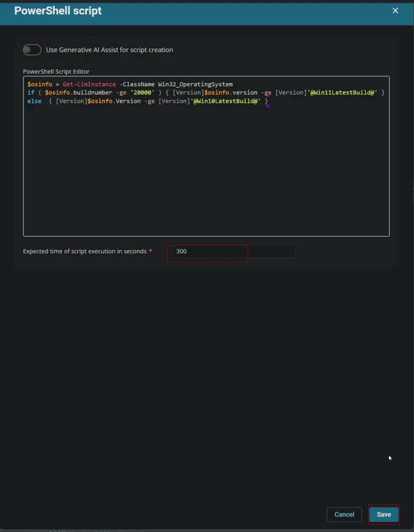Screen dimensions: 414x532
Task: Click the 'PowerShell Script Editor' label
Action: click(56, 72)
